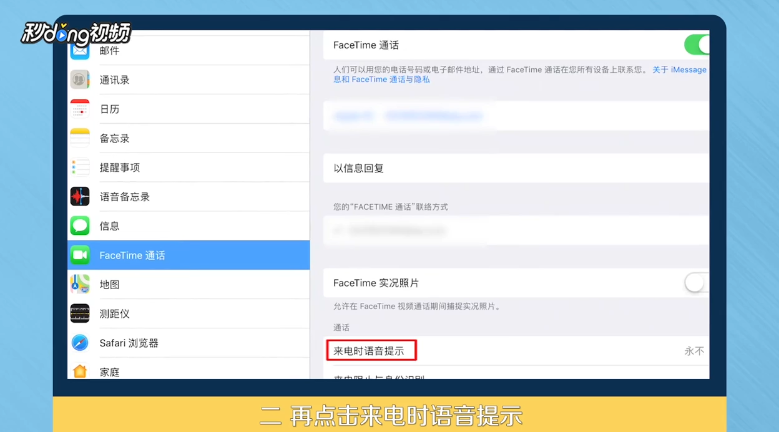Open the Mail (邮件) app icon
The image size is (779, 432).
point(79,51)
